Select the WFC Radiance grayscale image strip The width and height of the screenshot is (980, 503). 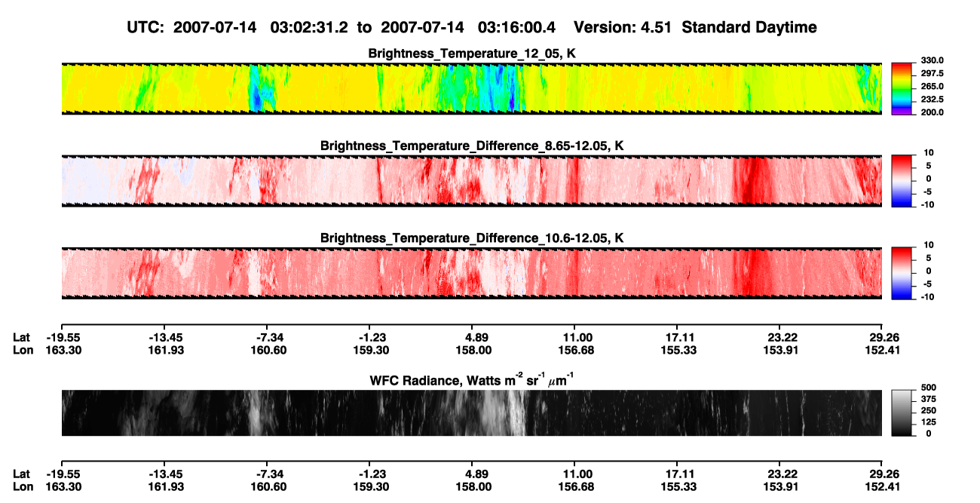click(471, 413)
